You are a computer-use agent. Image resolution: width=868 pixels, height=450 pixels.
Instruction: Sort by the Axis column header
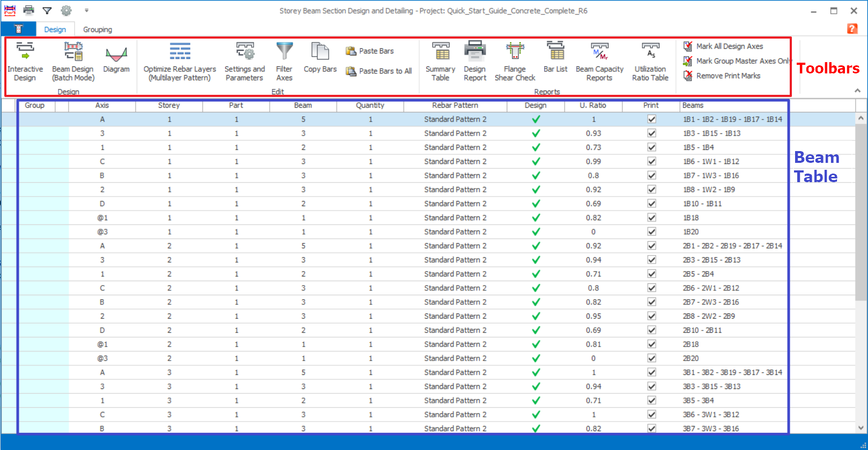102,106
